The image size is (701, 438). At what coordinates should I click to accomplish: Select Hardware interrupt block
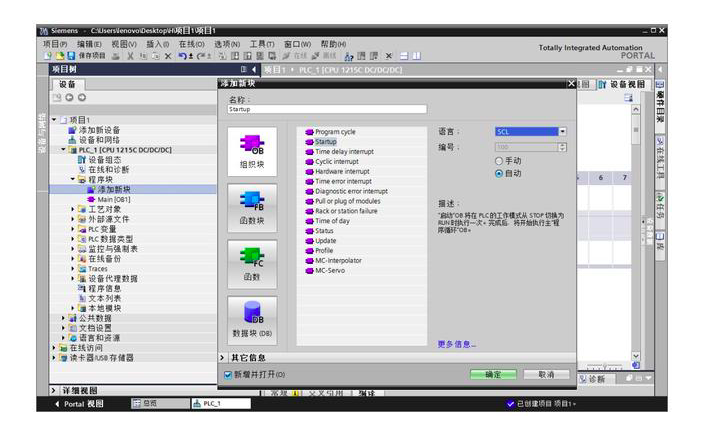point(338,171)
